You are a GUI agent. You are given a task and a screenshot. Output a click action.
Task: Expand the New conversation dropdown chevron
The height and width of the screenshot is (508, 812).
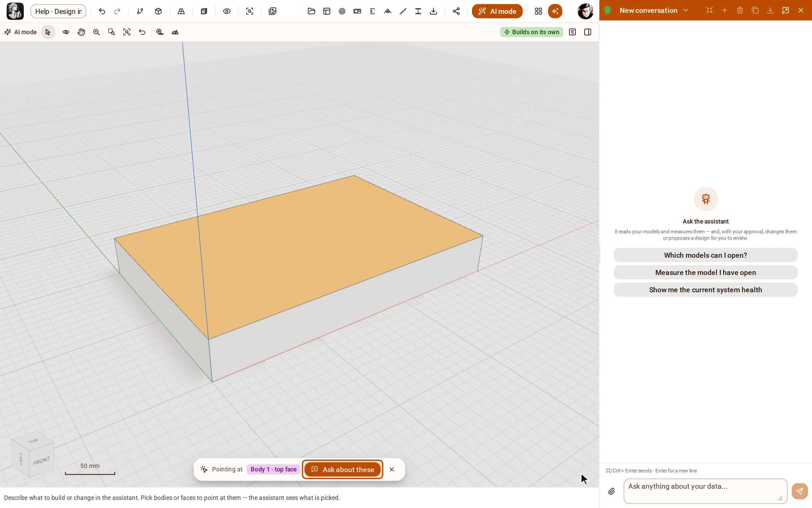pyautogui.click(x=686, y=10)
